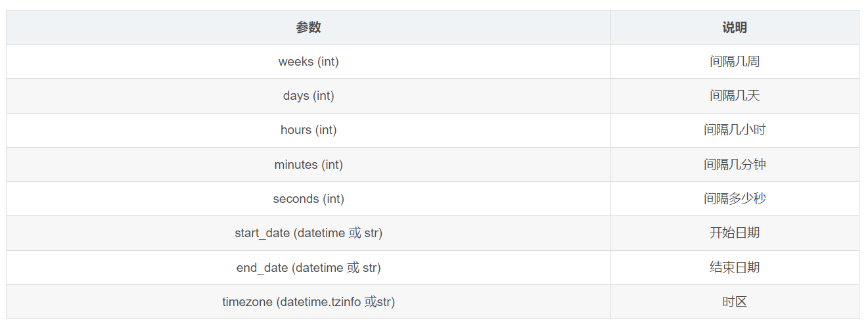Click the 开始日期 description
The image size is (868, 329).
click(735, 233)
